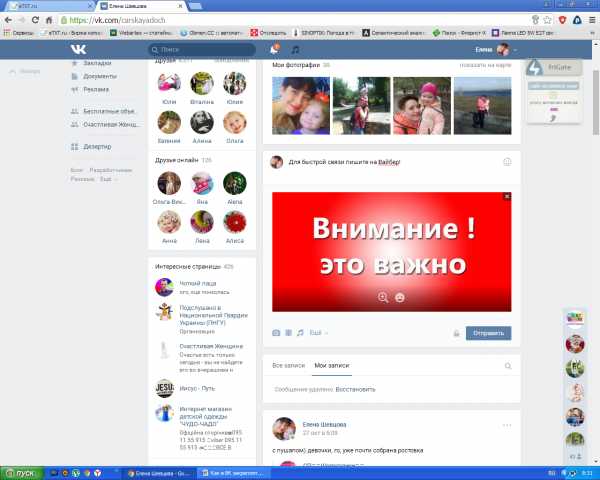Switch to the Как в ВК taskbar window

point(233,473)
